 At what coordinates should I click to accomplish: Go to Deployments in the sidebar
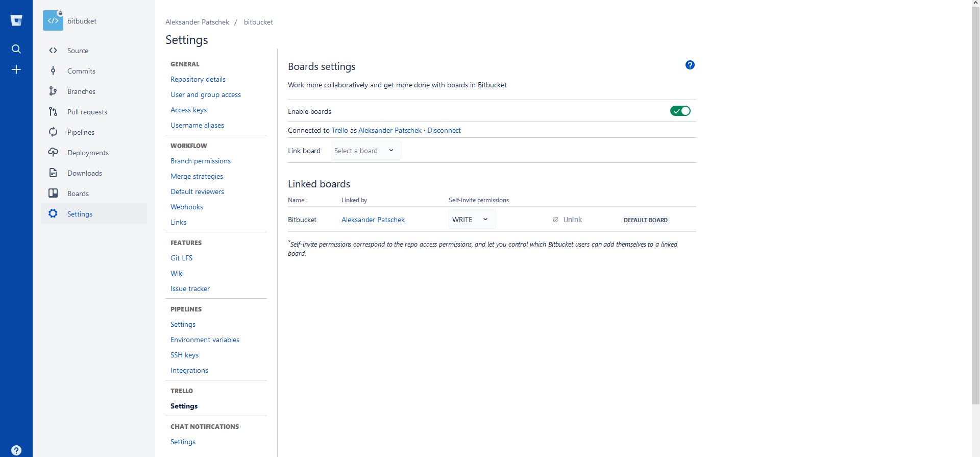click(x=88, y=153)
